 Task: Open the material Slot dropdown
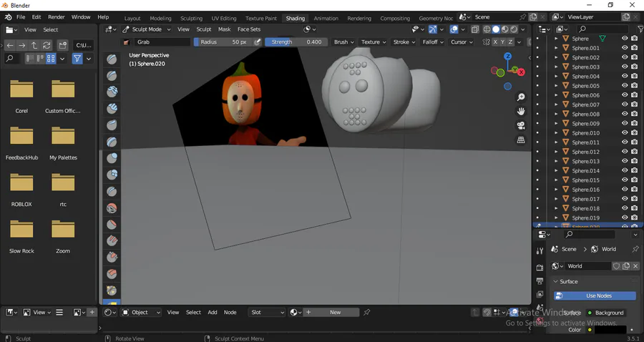click(267, 313)
